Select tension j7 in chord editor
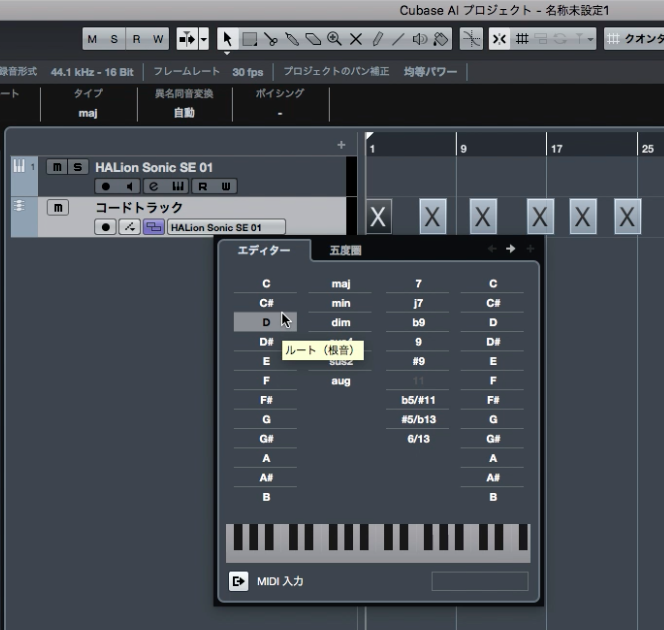The height and width of the screenshot is (630, 664). (x=418, y=303)
